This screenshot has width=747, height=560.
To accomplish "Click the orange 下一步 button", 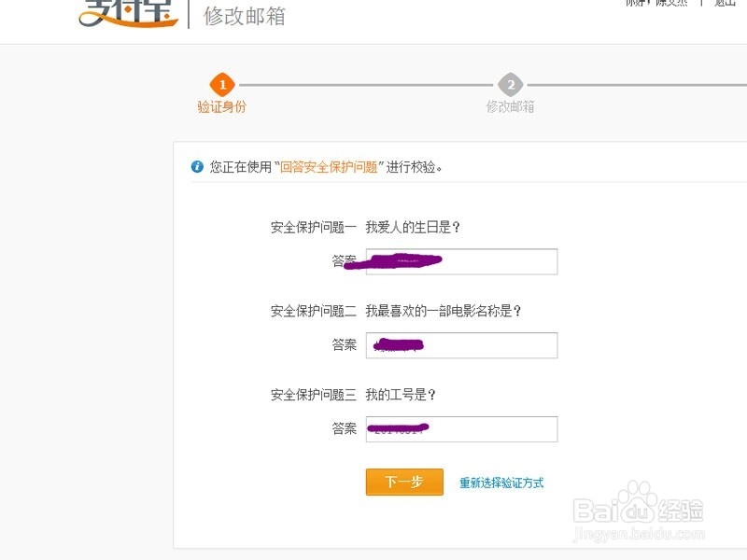I will click(404, 482).
